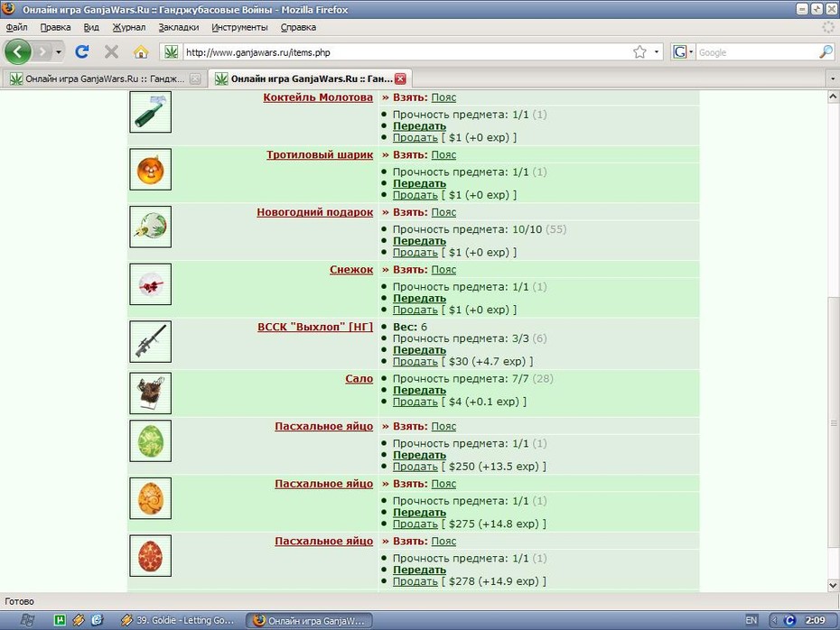Image resolution: width=840 pixels, height=630 pixels.
Task: Click the ВССК Выхлоп rifle icon
Action: (151, 341)
